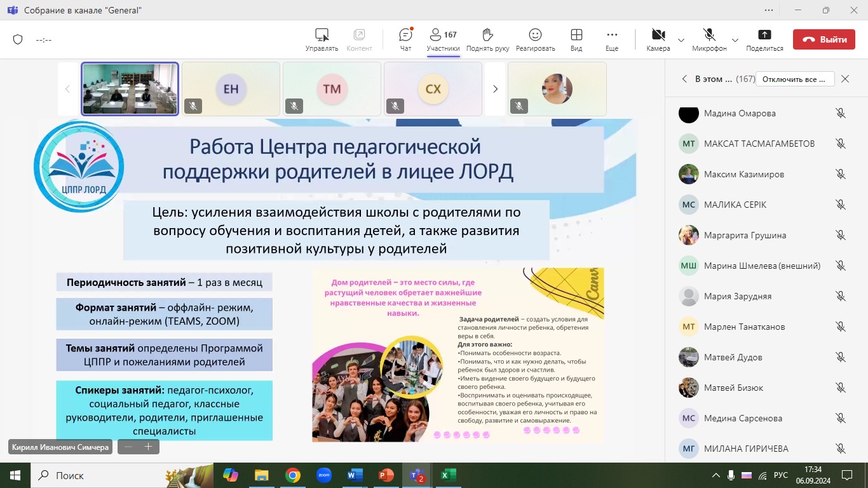
Task: Leave the meeting with Выйти
Action: pos(824,39)
